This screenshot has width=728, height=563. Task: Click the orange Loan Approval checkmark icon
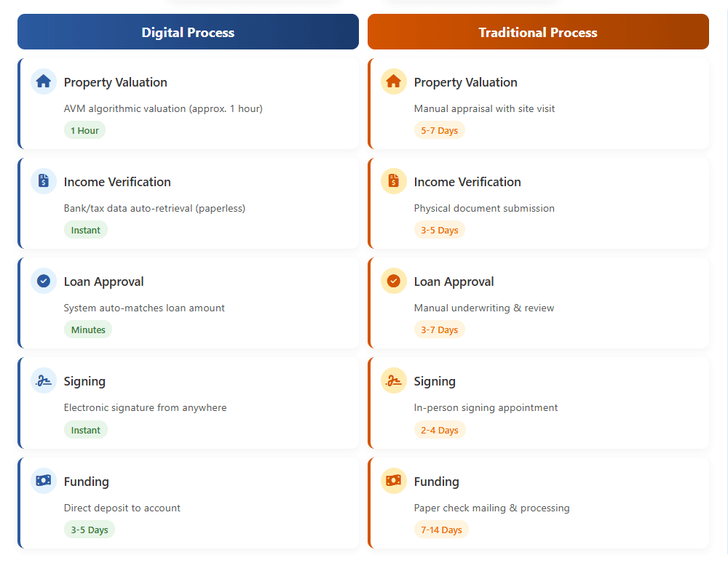pos(394,281)
